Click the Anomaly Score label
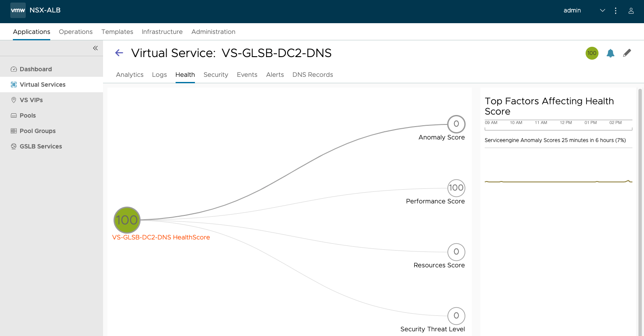The width and height of the screenshot is (644, 336). (x=442, y=137)
